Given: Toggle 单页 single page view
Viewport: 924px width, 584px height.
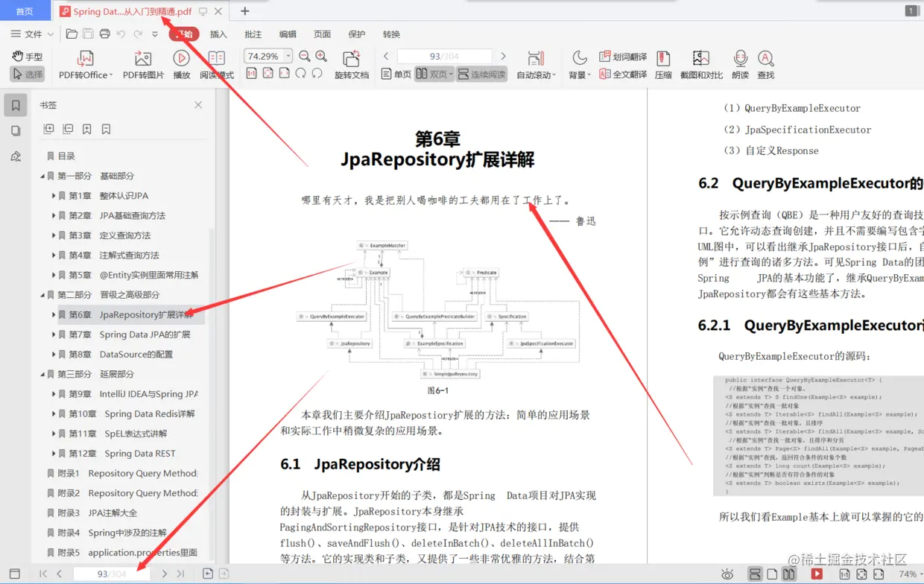Looking at the screenshot, I should [396, 74].
